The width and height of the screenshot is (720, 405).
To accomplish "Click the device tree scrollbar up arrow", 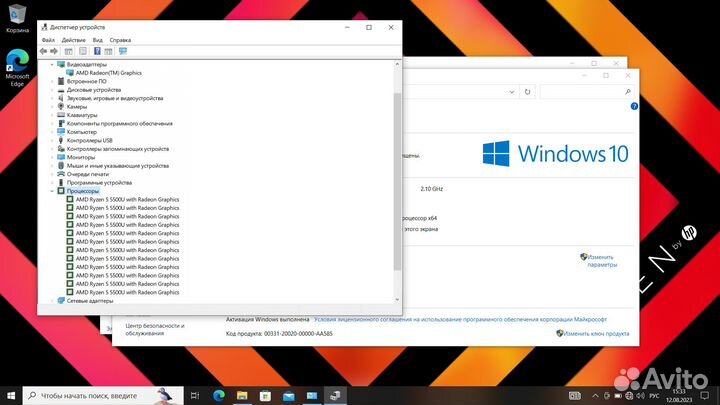I will click(x=397, y=64).
